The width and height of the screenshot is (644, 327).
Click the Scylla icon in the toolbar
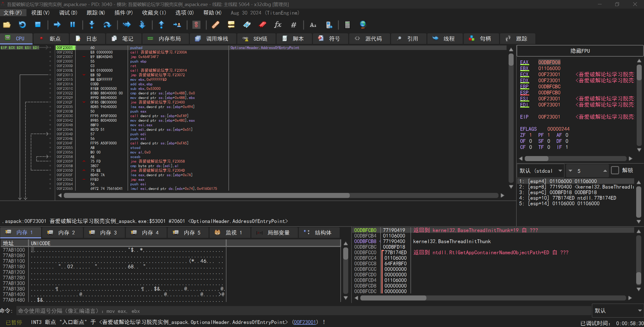196,24
